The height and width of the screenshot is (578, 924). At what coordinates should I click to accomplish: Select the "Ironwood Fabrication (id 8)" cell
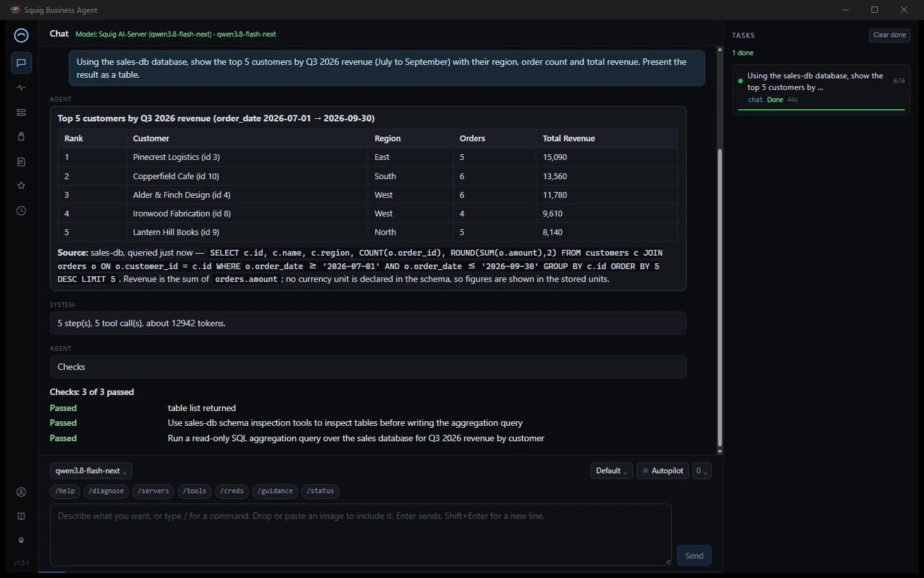click(247, 213)
